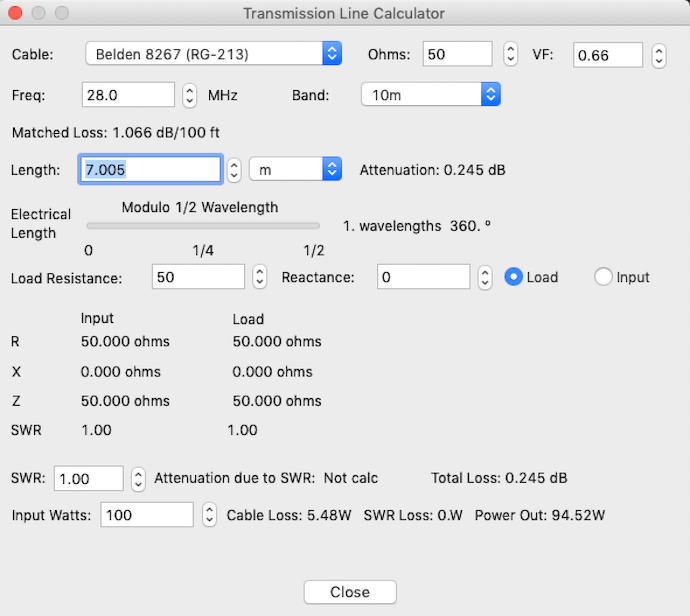Click the Close button
Screen dimensions: 690x616
[x=350, y=592]
